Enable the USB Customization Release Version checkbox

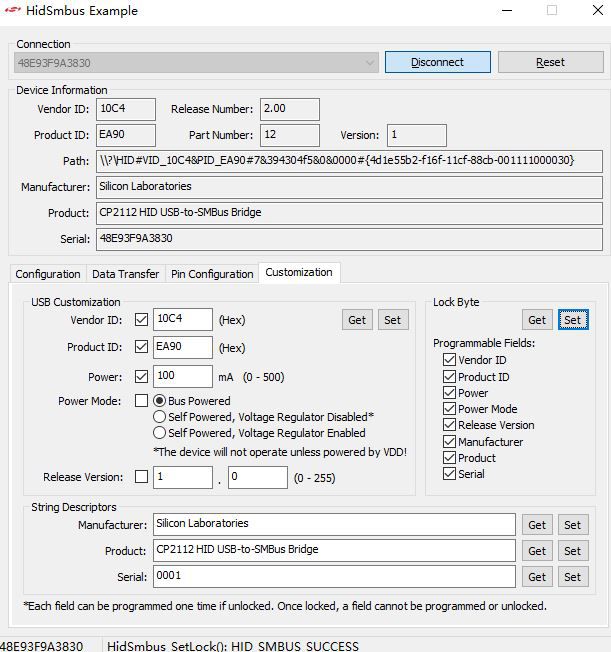pos(141,477)
